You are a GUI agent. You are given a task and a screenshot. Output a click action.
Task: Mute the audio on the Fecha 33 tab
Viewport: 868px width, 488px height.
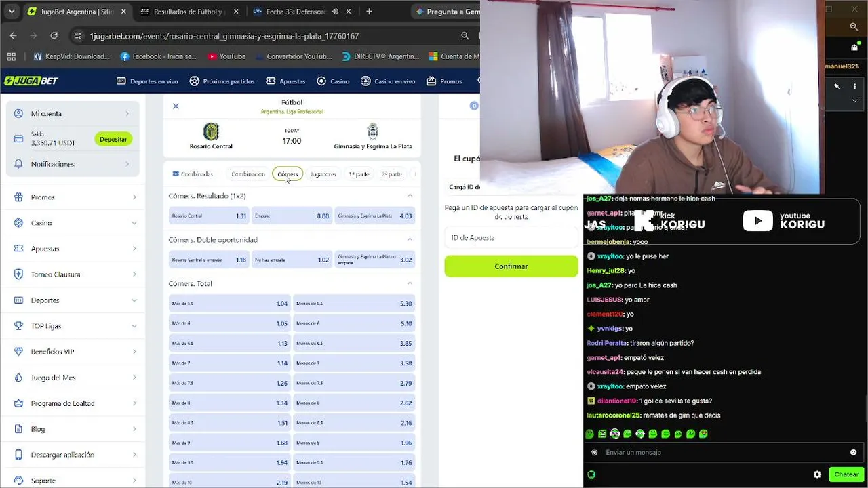(335, 12)
